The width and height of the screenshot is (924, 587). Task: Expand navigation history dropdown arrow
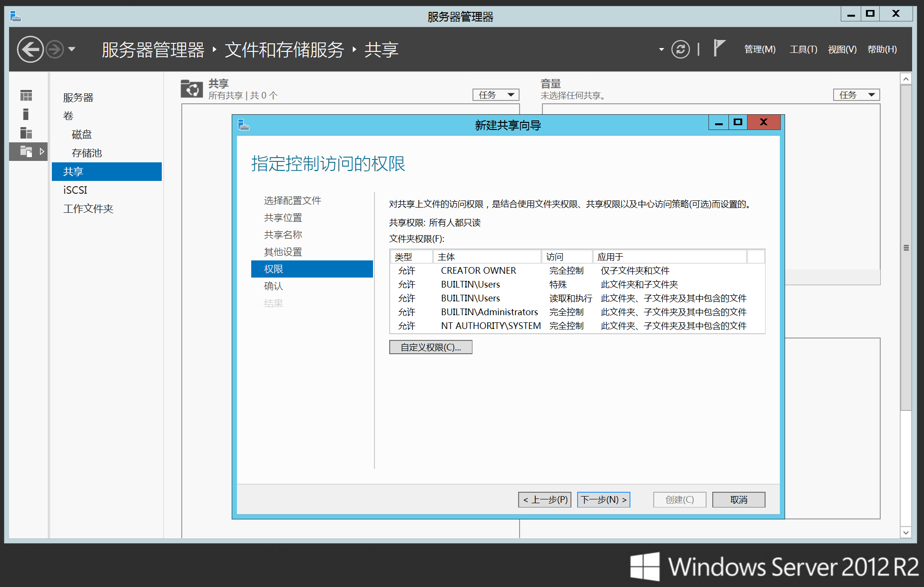point(72,49)
